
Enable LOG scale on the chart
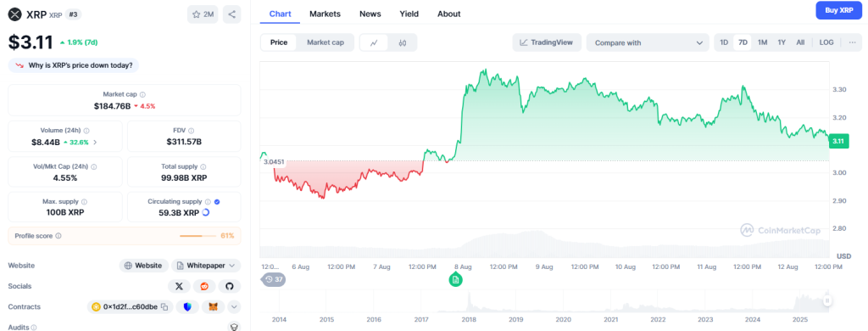[x=826, y=42]
